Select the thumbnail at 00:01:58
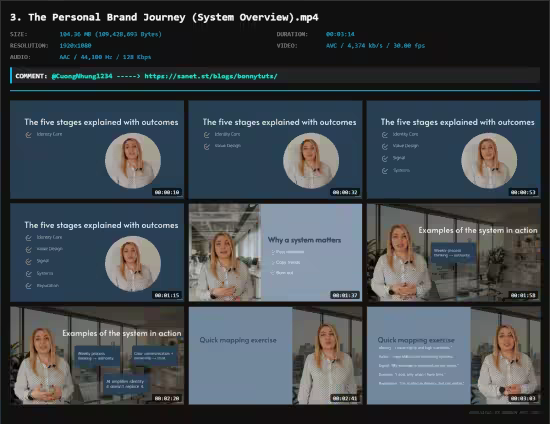 (x=454, y=253)
